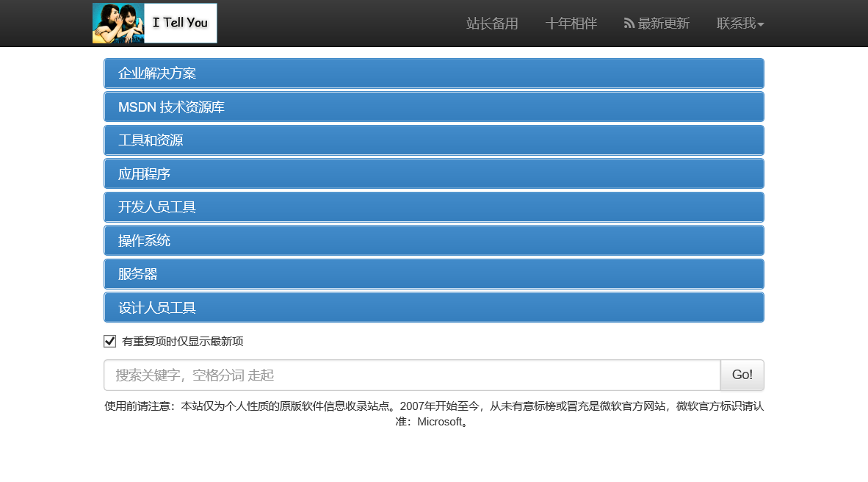
Task: Expand the 工具和资源 panel
Action: [434, 140]
